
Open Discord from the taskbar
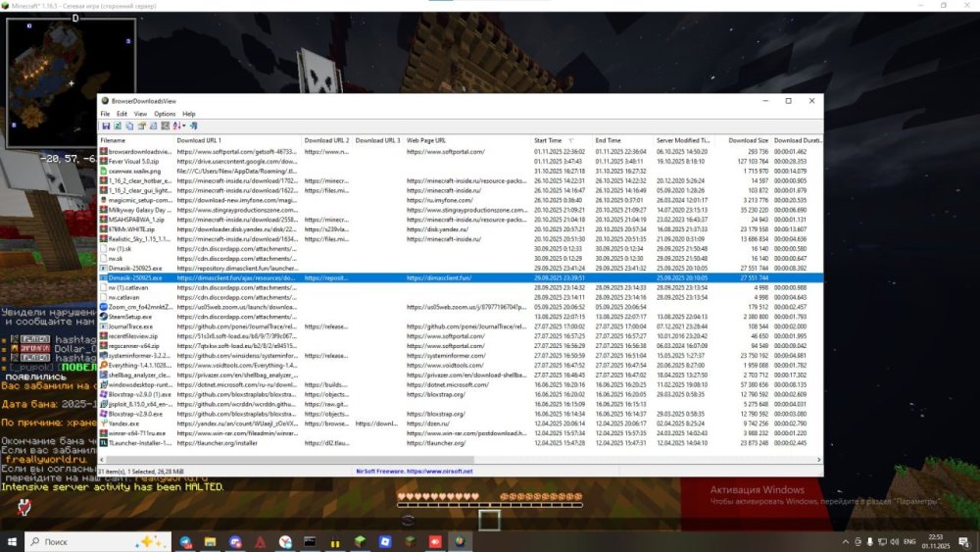click(x=235, y=542)
